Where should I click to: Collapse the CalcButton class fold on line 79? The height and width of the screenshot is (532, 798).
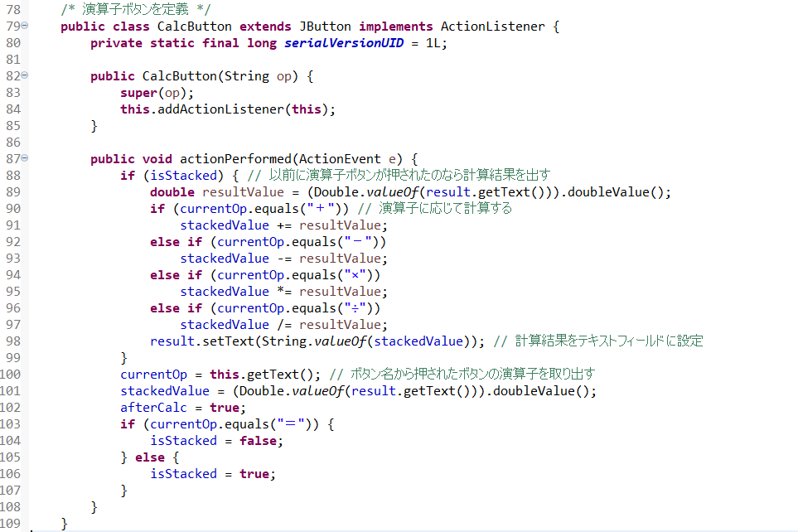(x=25, y=27)
